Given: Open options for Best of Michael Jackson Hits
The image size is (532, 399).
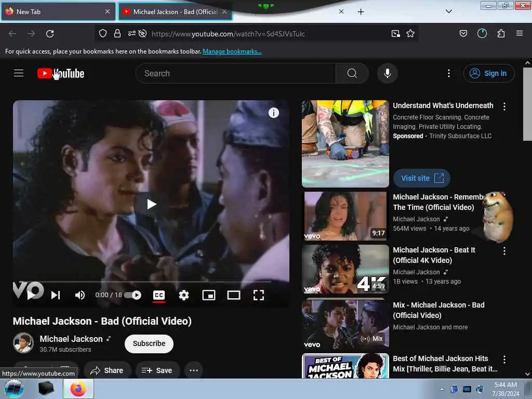Looking at the screenshot, I should point(504,360).
